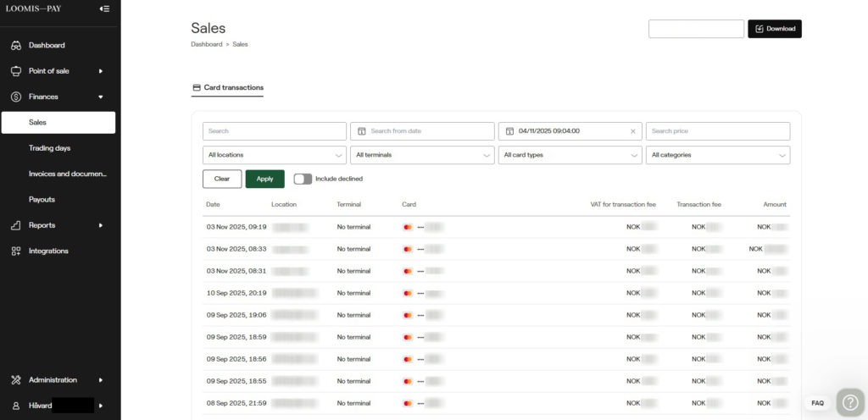Expand the All categories dropdown
868x420 pixels.
[717, 155]
